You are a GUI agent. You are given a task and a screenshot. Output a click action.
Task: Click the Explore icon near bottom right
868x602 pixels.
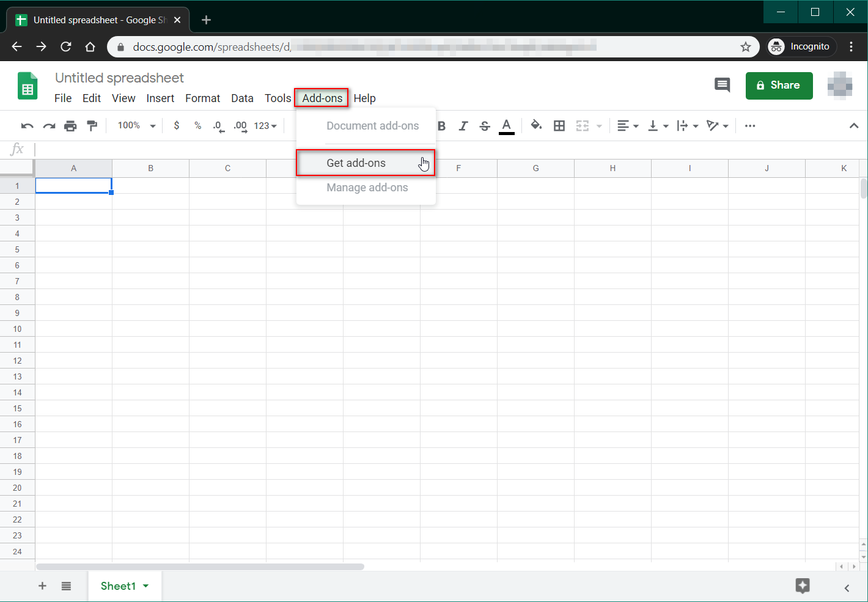coord(803,586)
